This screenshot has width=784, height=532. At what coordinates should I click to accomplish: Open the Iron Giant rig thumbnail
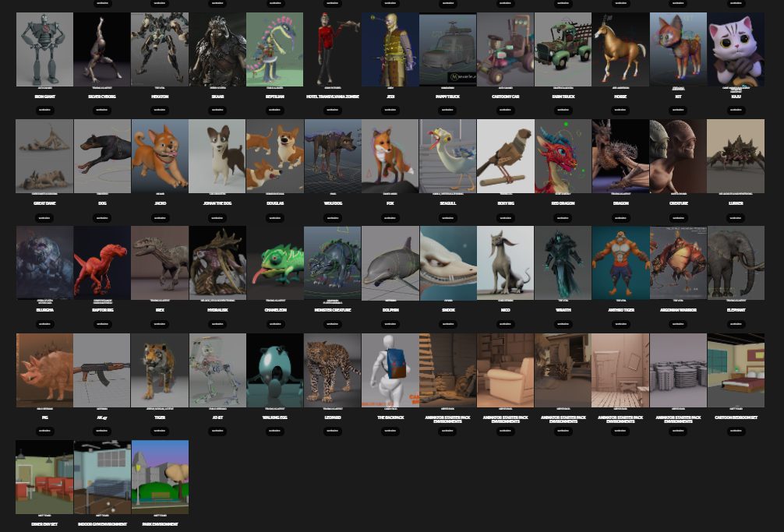[44, 49]
